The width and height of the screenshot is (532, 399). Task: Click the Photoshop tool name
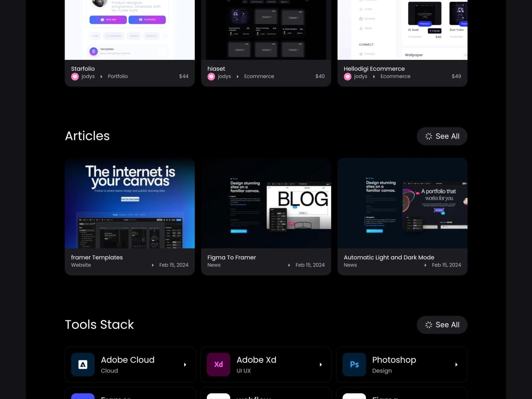point(394,360)
